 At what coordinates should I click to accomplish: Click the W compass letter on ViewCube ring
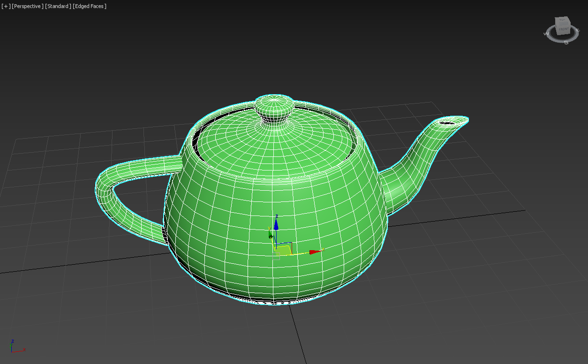pyautogui.click(x=547, y=34)
